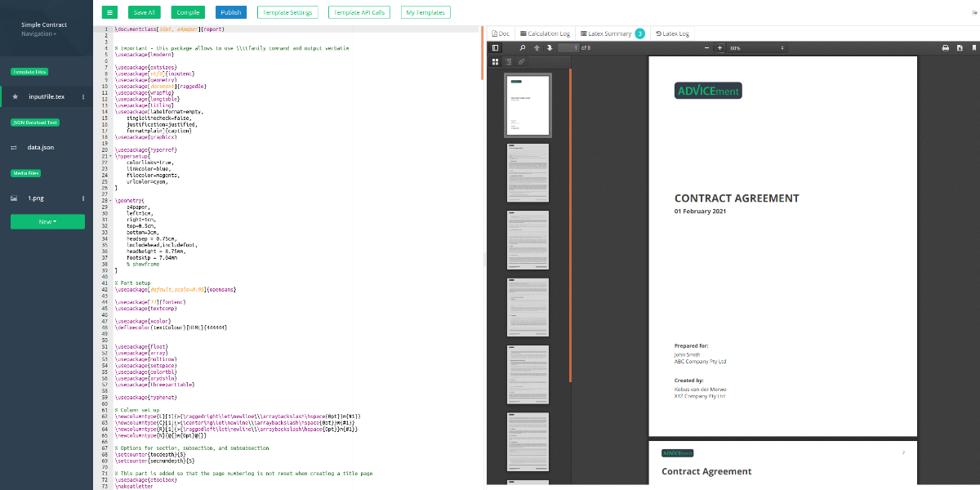Open Template Settings
The height and width of the screenshot is (490, 980).
287,12
